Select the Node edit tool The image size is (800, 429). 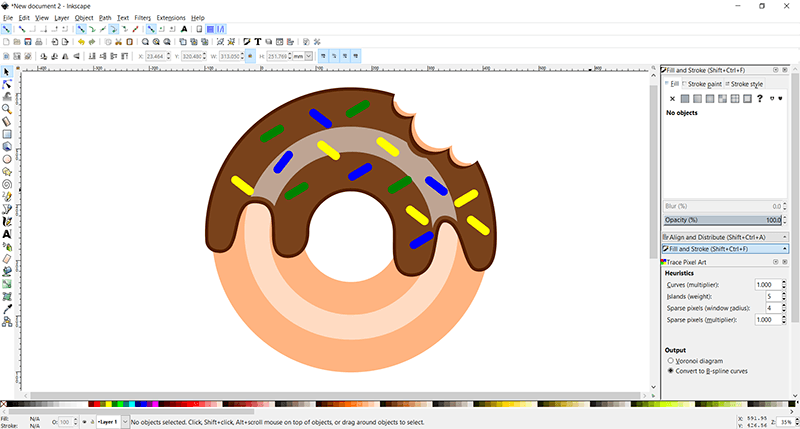click(x=7, y=84)
